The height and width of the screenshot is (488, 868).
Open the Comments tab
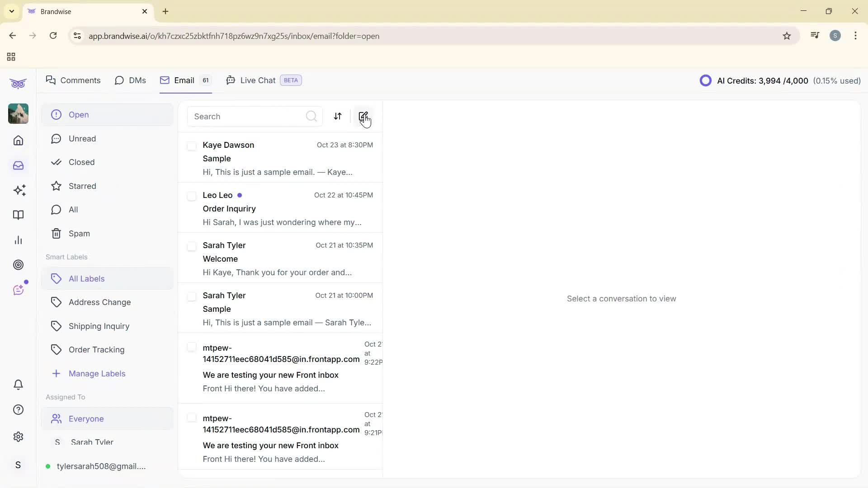click(x=73, y=80)
